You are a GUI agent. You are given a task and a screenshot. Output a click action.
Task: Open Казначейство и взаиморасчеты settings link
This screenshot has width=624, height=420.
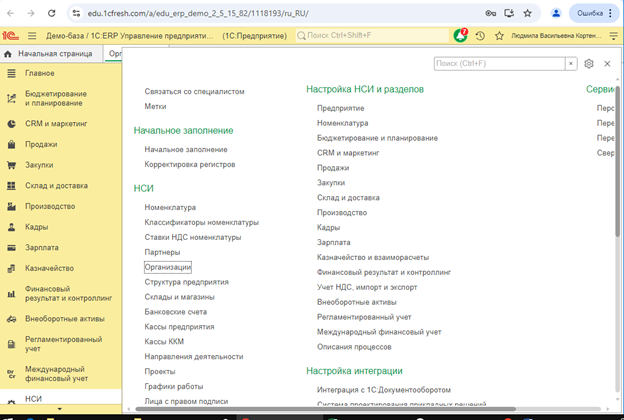(372, 258)
